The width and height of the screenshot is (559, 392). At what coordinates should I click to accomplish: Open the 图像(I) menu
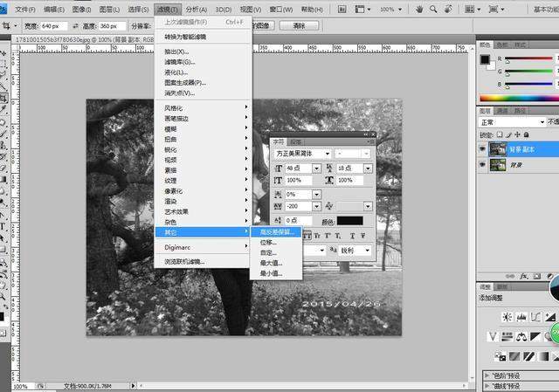(x=81, y=10)
